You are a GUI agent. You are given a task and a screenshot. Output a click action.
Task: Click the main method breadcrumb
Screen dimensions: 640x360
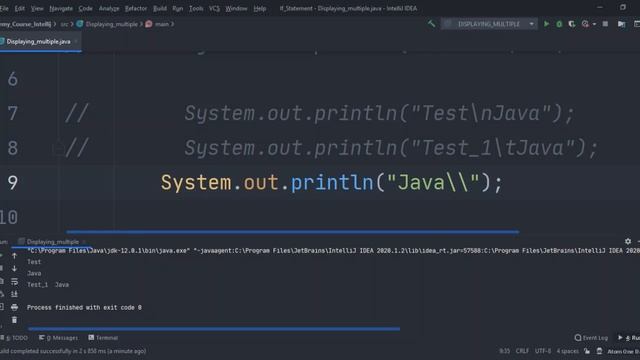(x=158, y=24)
